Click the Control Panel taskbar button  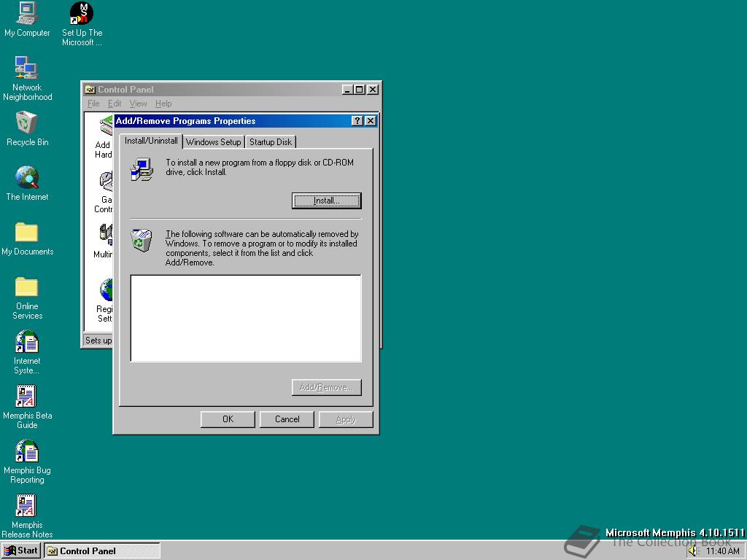tap(102, 551)
